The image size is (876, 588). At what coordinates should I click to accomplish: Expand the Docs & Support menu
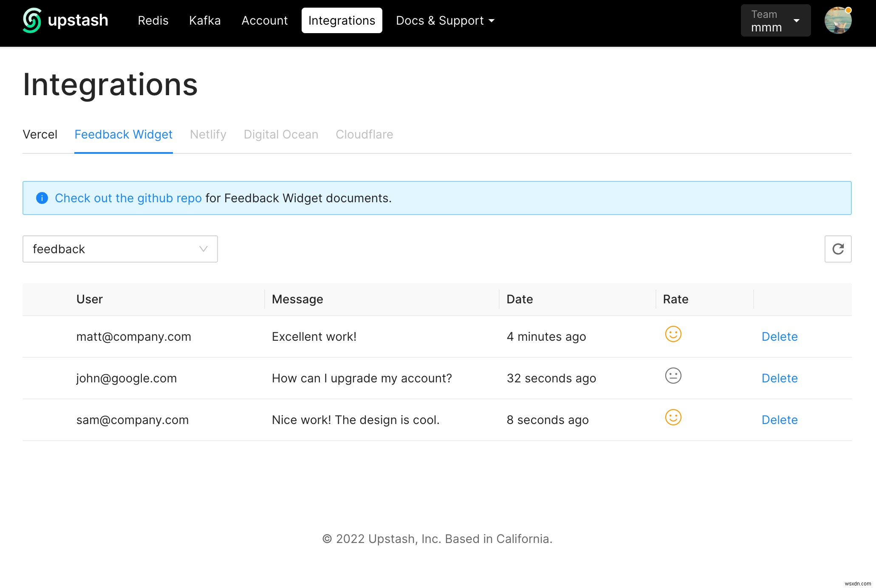coord(444,20)
